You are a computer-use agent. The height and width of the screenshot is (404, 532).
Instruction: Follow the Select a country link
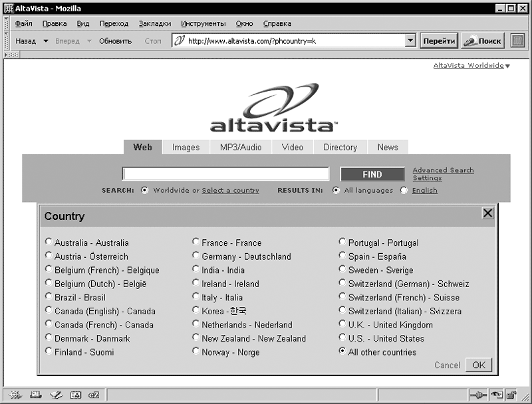coord(230,190)
